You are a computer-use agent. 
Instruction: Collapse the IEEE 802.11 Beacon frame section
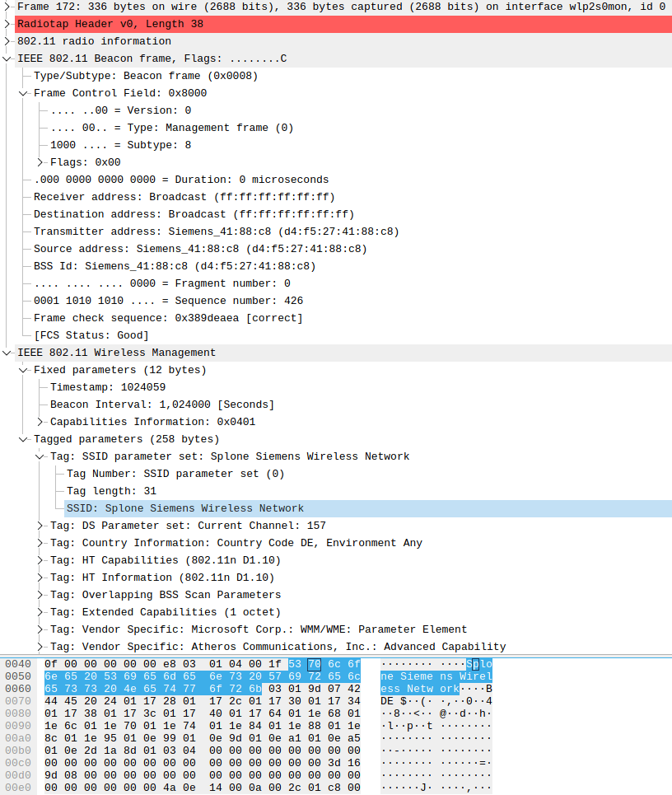[7, 58]
